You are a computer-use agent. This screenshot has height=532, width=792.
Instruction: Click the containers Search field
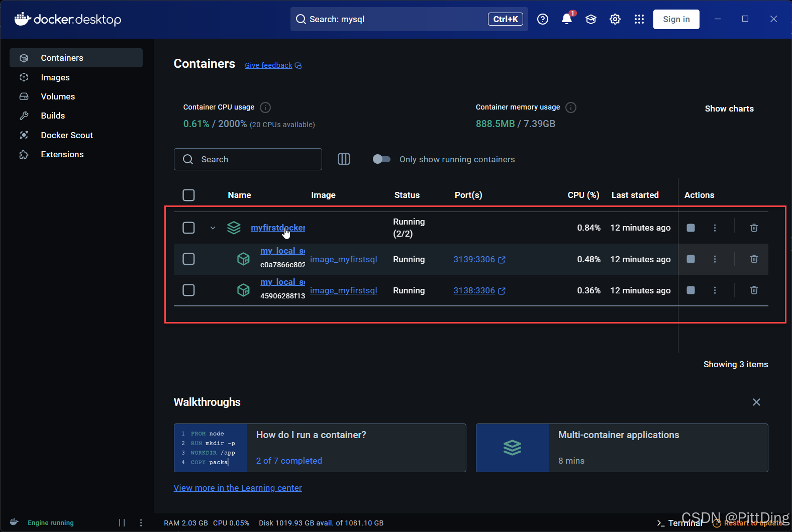click(248, 159)
